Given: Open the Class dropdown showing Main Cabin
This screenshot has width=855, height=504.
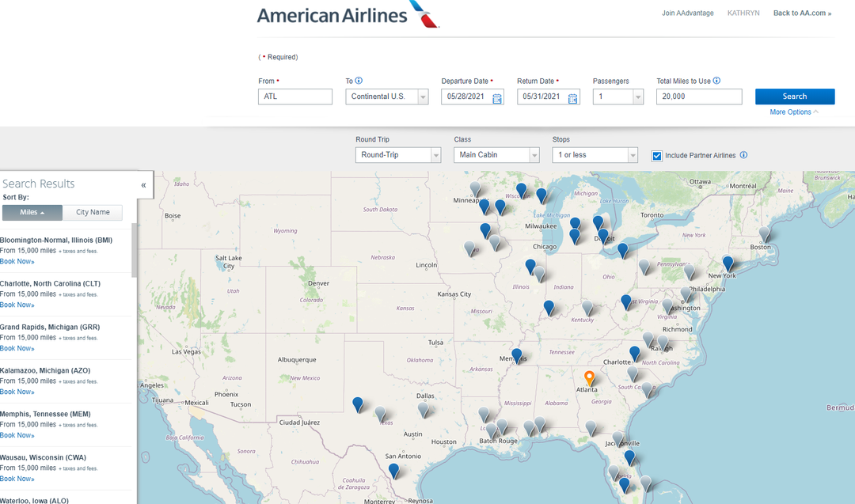Looking at the screenshot, I should [496, 154].
